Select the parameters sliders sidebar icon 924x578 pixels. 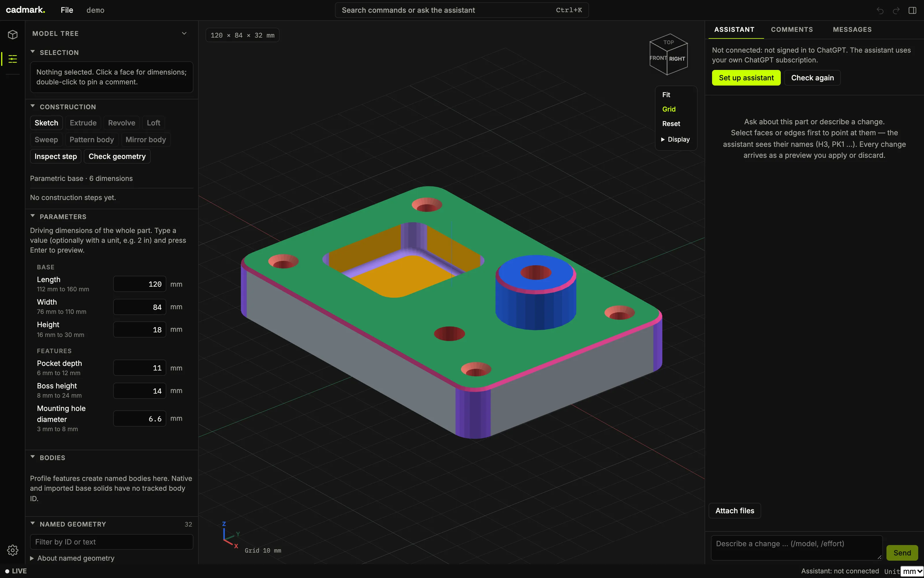[x=13, y=59]
